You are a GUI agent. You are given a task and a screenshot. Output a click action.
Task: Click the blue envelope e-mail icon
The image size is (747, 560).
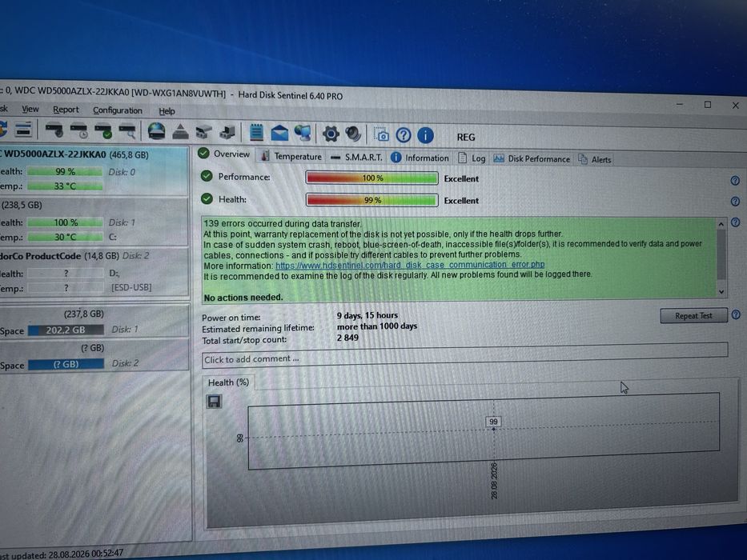click(x=279, y=133)
